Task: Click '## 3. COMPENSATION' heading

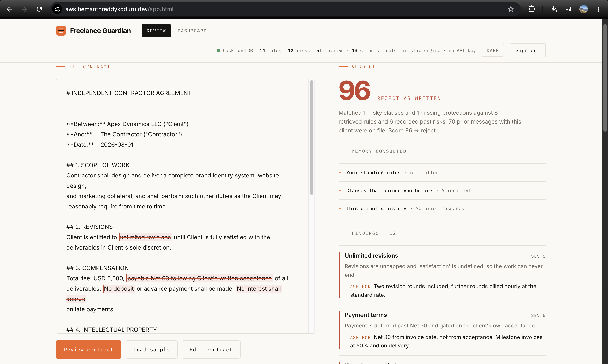Action: click(x=97, y=268)
